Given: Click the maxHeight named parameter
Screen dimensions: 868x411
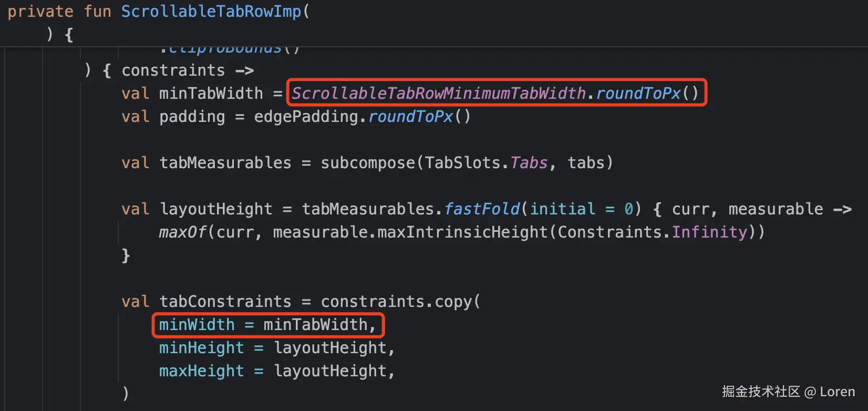Looking at the screenshot, I should coord(201,371).
